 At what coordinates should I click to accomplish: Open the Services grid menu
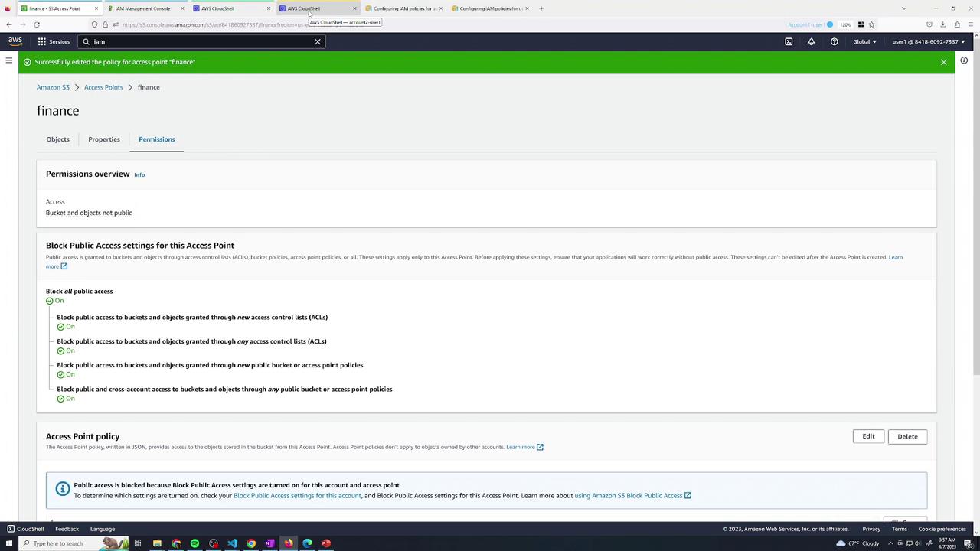pos(54,41)
